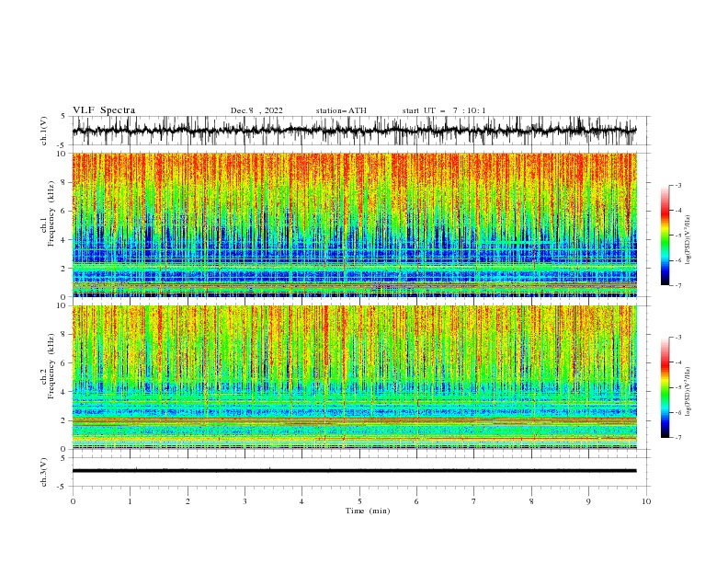Click tick "2" on the Time axis
Screen dimensions: 728x563
point(188,501)
